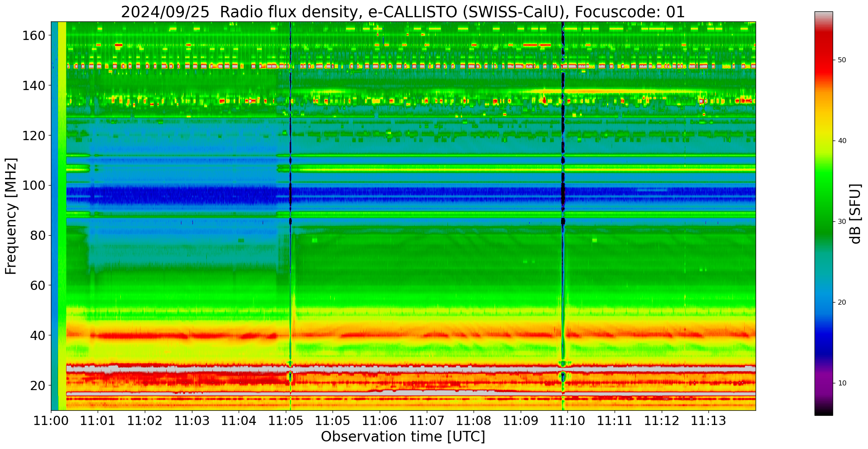The image size is (868, 449).
Task: Click the 100 frequency axis tick label
Action: (33, 186)
